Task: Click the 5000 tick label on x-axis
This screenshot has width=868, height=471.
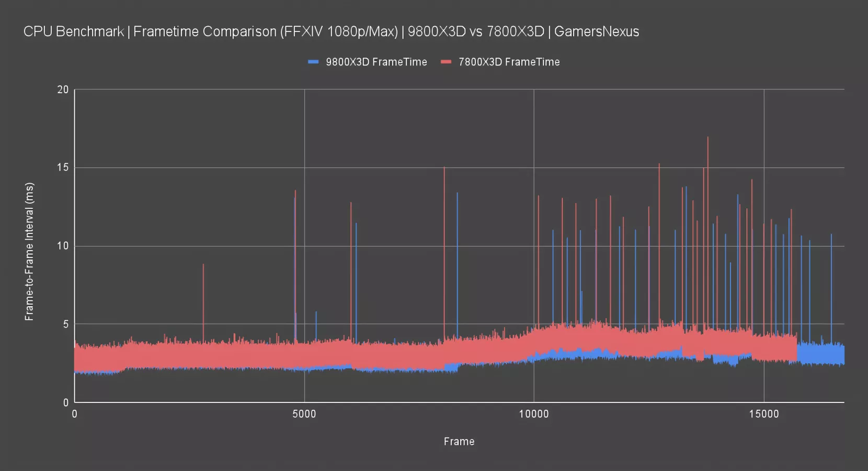Action: (304, 414)
